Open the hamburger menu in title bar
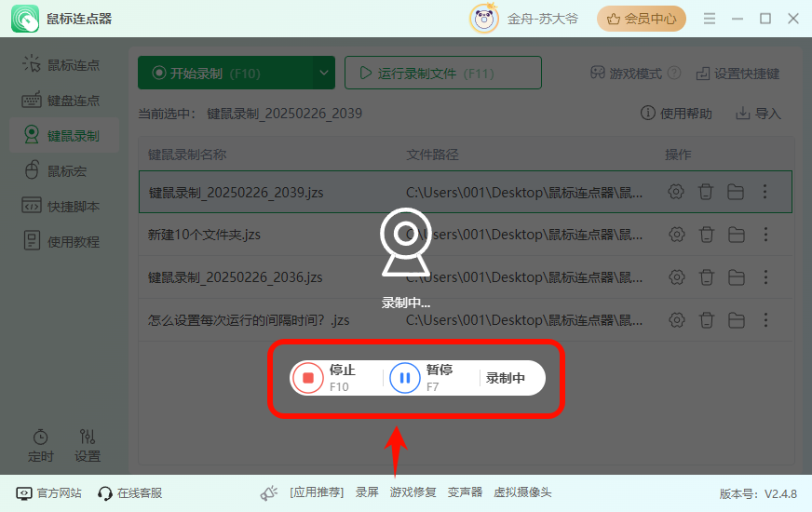Viewport: 812px width, 512px height. pyautogui.click(x=710, y=19)
